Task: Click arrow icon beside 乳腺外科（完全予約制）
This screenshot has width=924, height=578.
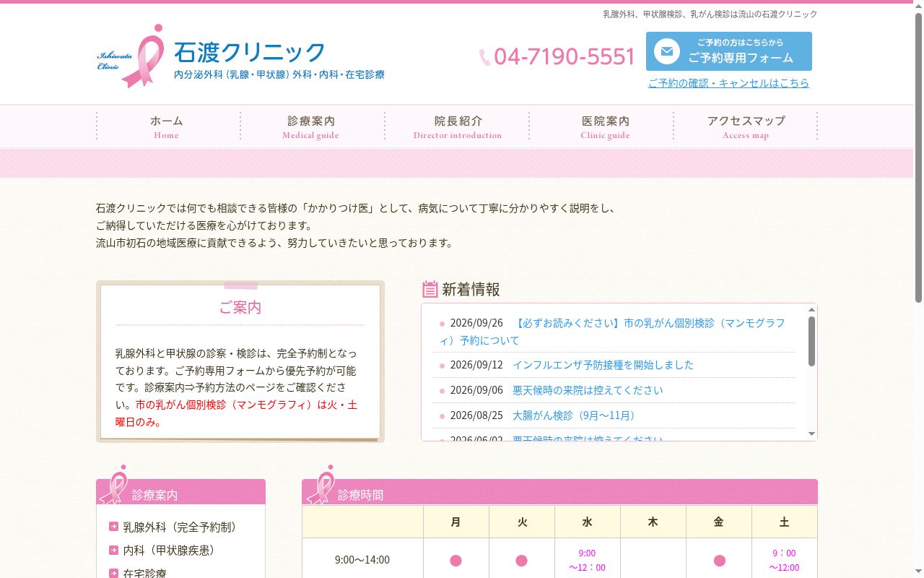Action: pos(113,527)
